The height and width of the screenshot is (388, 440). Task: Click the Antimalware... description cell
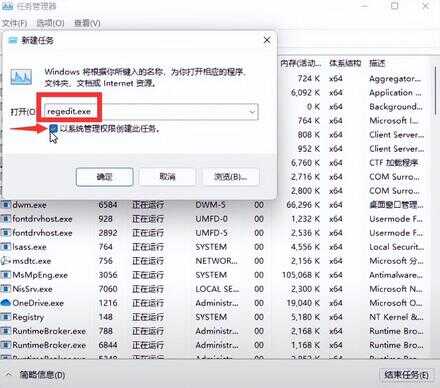click(396, 275)
